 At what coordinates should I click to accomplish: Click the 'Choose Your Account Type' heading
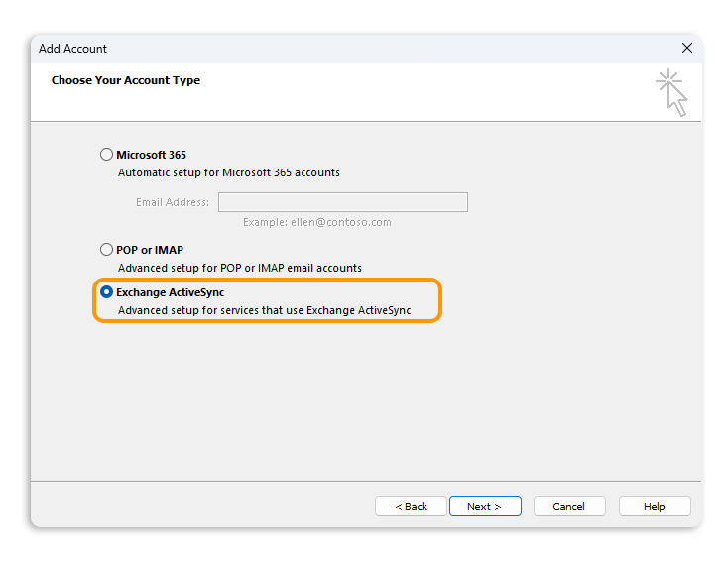click(x=126, y=80)
